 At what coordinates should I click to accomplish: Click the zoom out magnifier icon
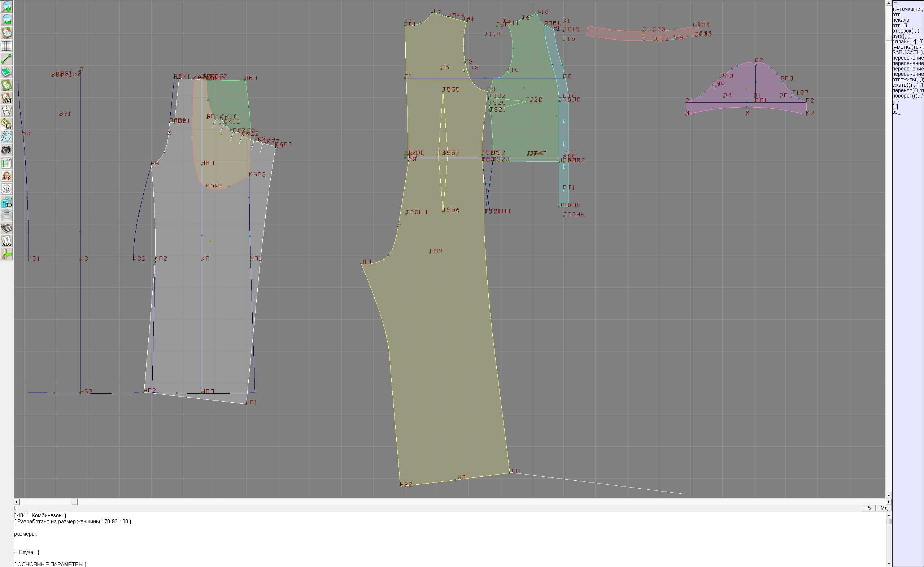click(x=6, y=20)
